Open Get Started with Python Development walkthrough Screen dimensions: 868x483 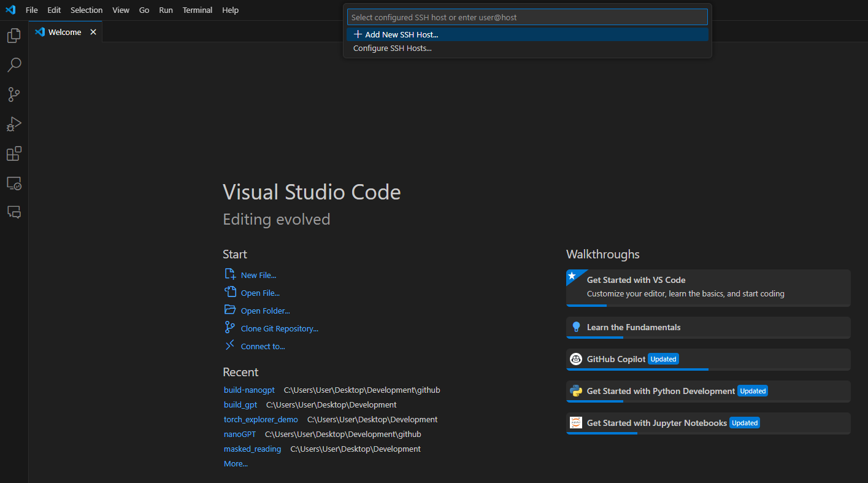[660, 391]
